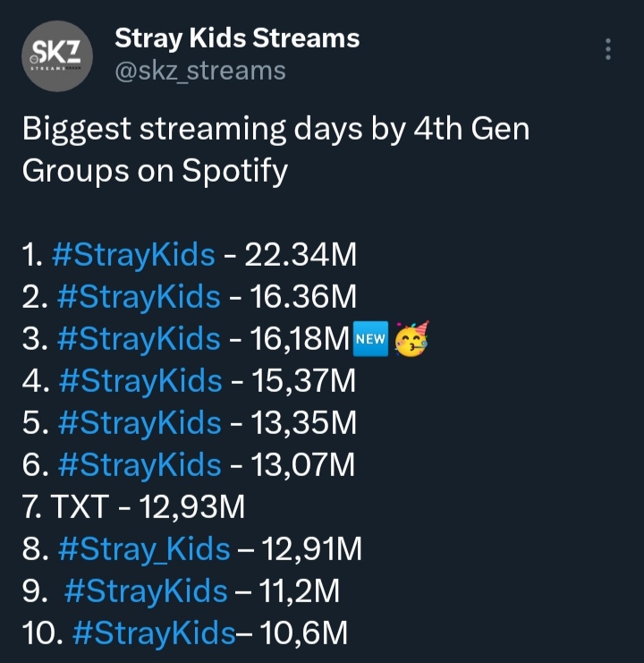Click the 22.34M stream count text
Screen dimensions: 644x663
[x=301, y=255]
